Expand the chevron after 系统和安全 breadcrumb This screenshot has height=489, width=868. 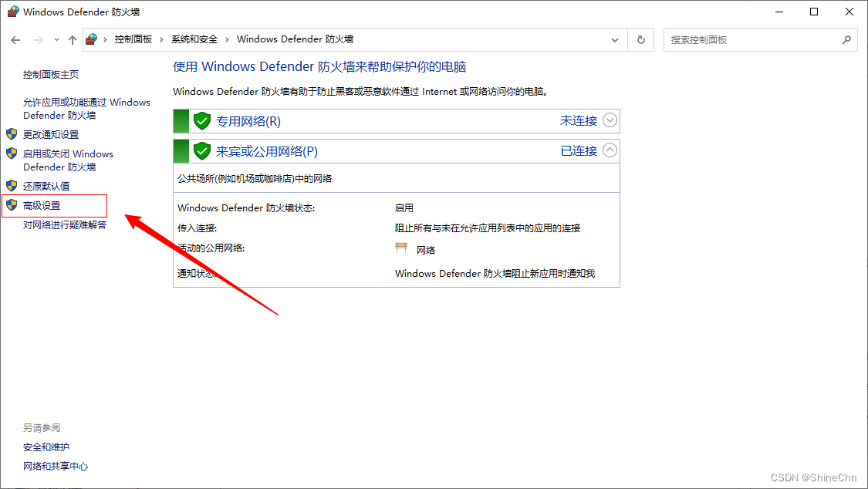[227, 40]
